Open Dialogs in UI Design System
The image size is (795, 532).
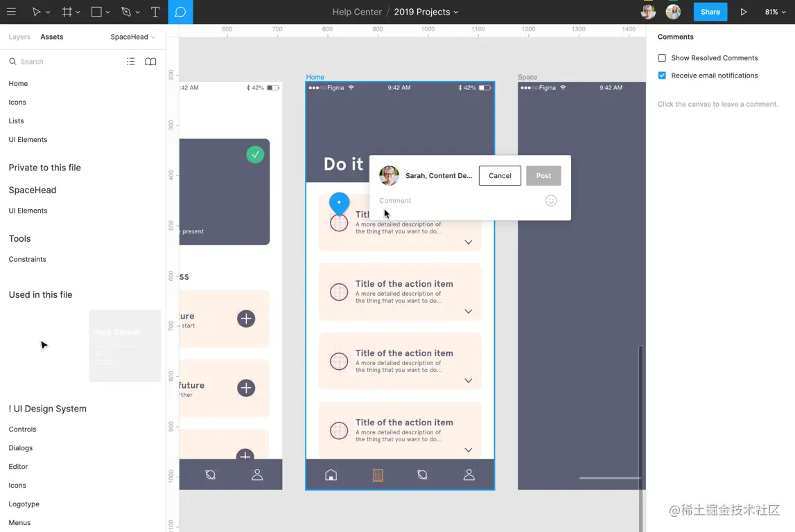tap(21, 448)
